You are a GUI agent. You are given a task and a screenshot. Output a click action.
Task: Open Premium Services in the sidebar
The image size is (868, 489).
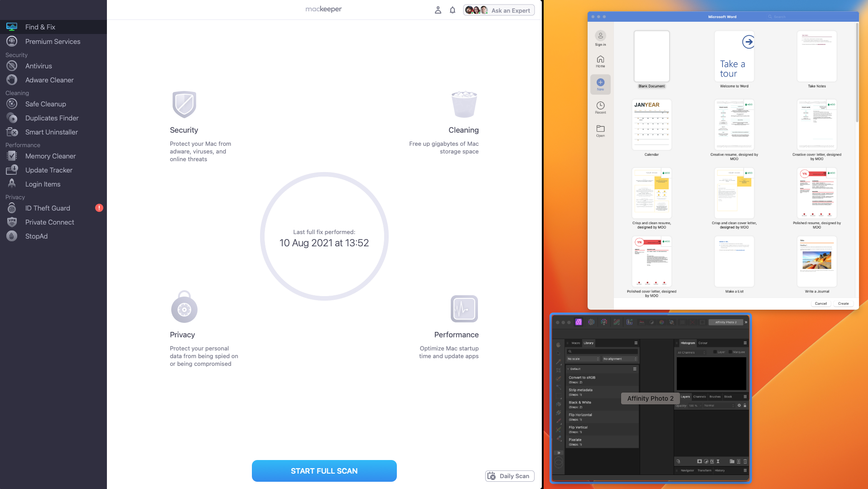(53, 41)
